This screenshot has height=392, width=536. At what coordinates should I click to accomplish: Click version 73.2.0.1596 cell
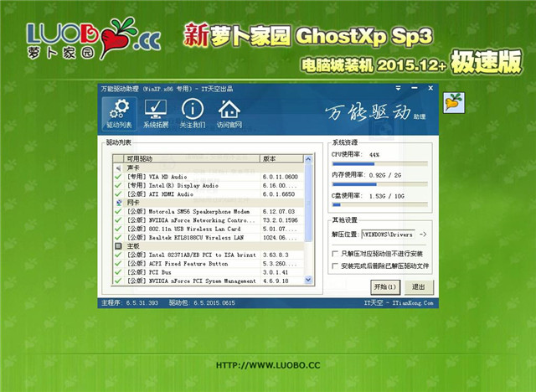(281, 220)
